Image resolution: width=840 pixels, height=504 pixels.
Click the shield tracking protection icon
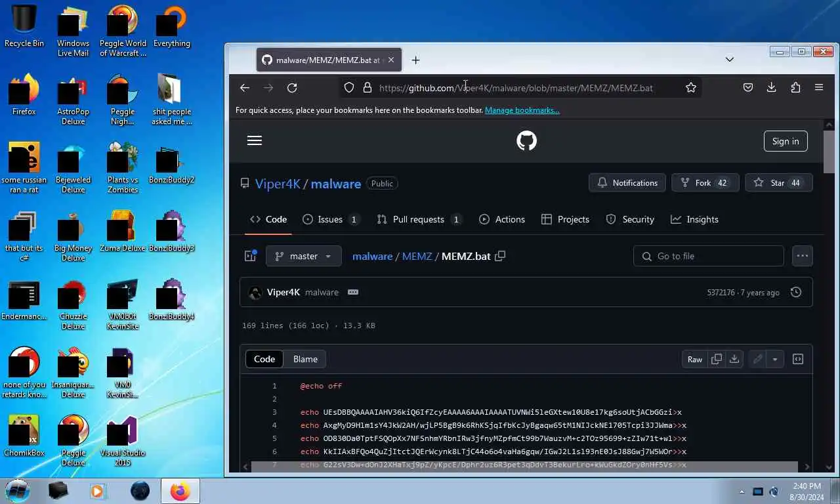click(349, 87)
